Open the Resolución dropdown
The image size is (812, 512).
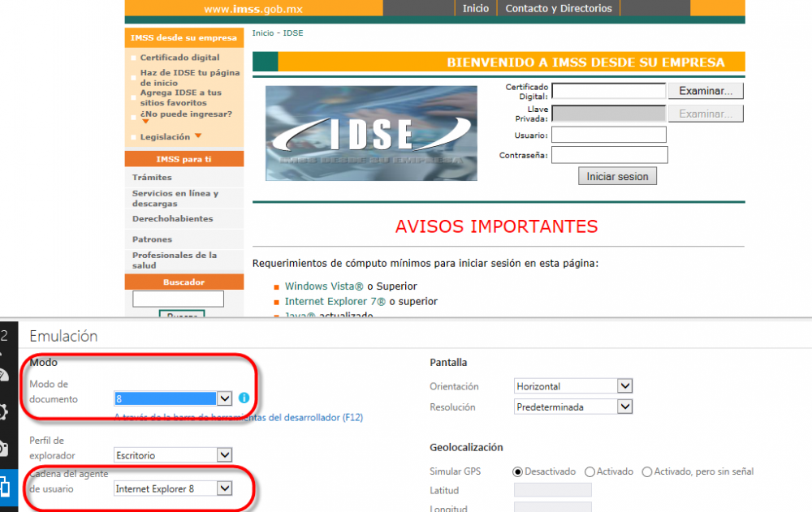[x=573, y=407]
